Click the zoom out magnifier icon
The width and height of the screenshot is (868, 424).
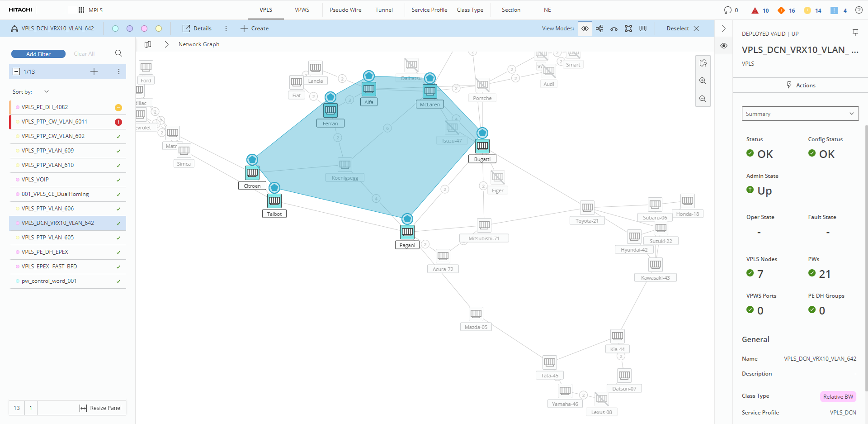click(x=703, y=99)
